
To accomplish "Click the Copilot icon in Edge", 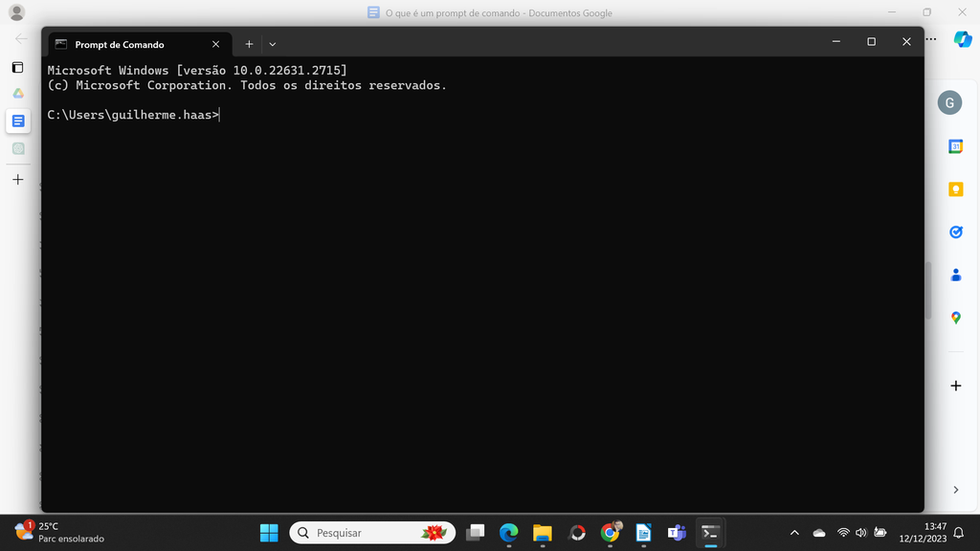I will click(962, 39).
